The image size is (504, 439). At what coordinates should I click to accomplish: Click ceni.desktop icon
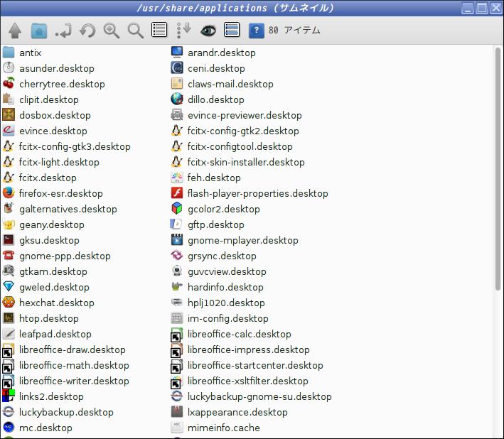pos(177,68)
